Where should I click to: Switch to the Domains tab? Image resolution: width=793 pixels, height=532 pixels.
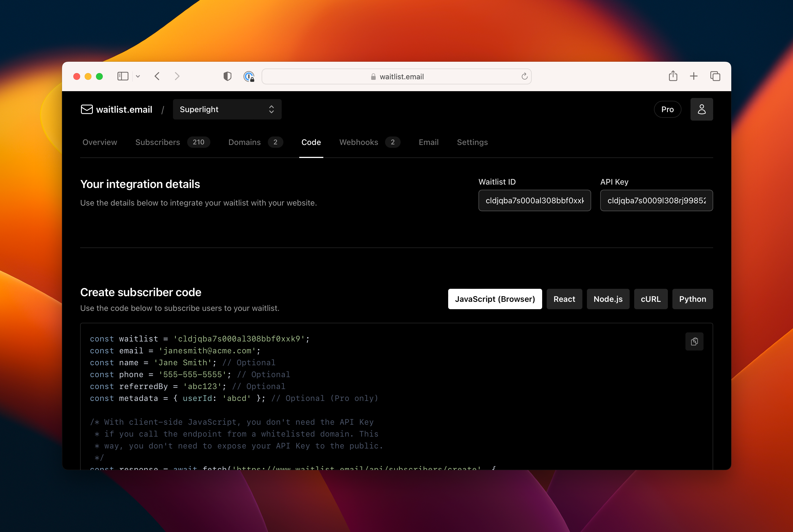tap(245, 142)
